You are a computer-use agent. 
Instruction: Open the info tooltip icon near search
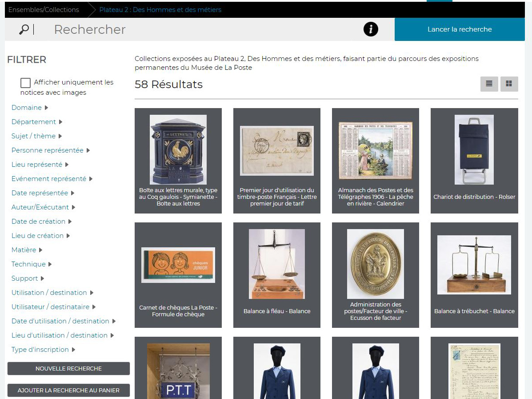[370, 29]
